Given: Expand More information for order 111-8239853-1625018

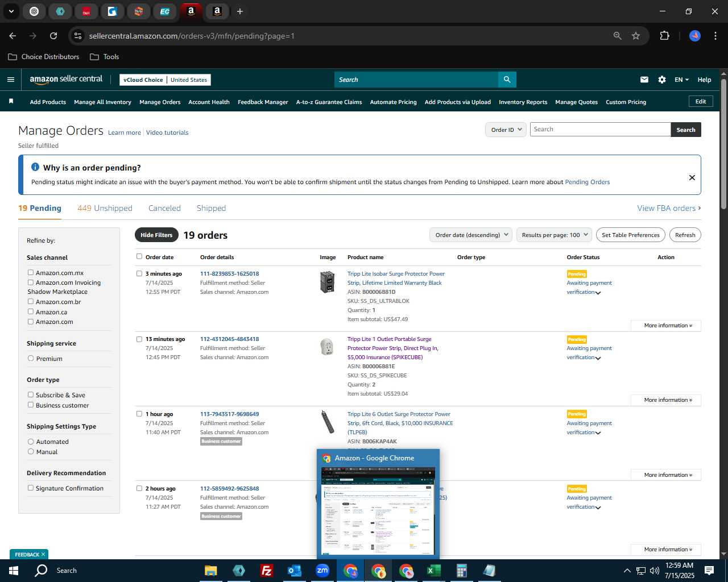Looking at the screenshot, I should pos(666,326).
